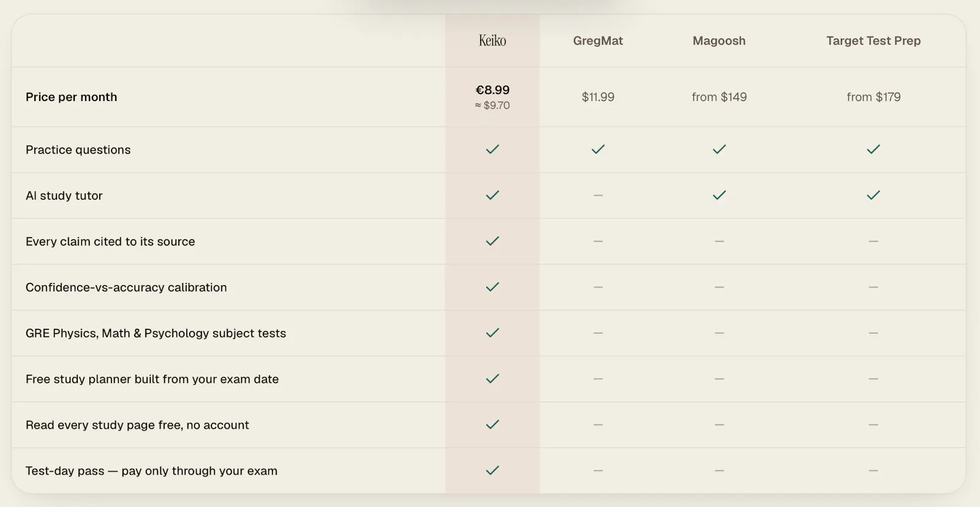
Task: Click Keiko's checkmark for Confidence-vs-accuracy calibration
Action: [492, 287]
